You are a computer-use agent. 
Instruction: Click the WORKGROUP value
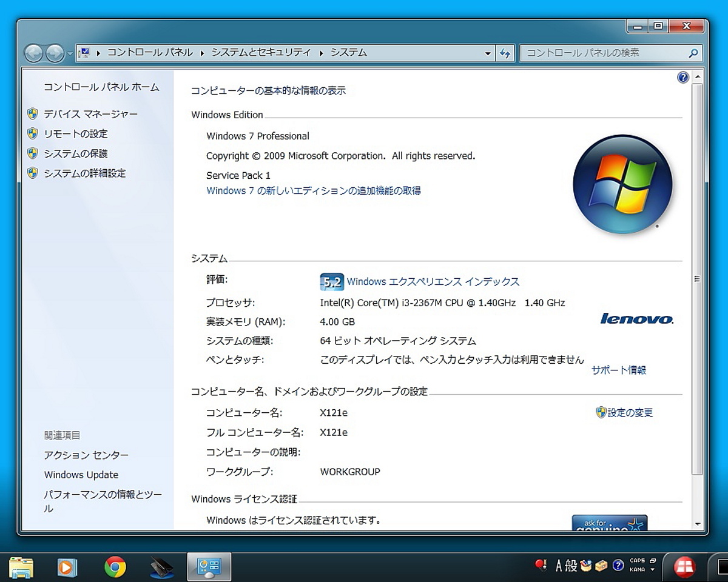(350, 472)
